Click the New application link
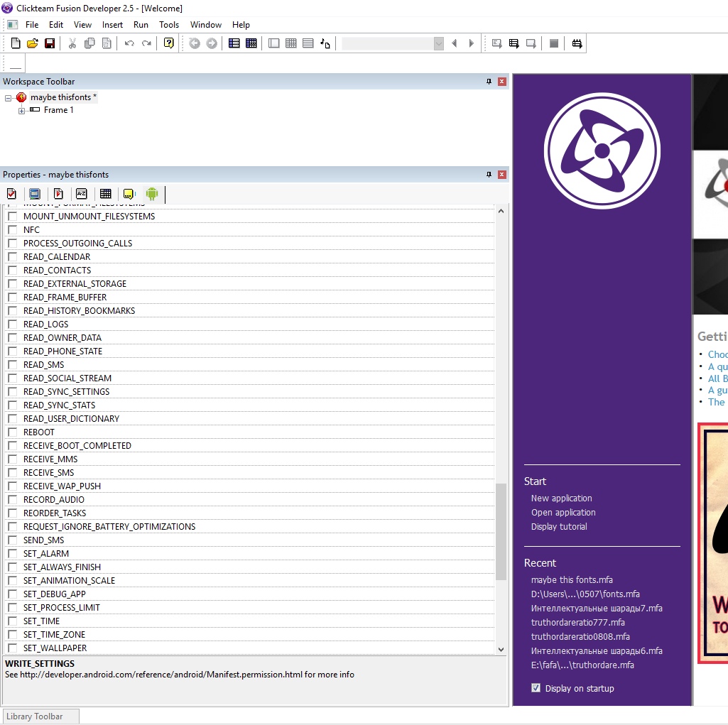This screenshot has height=725, width=728. [x=561, y=498]
